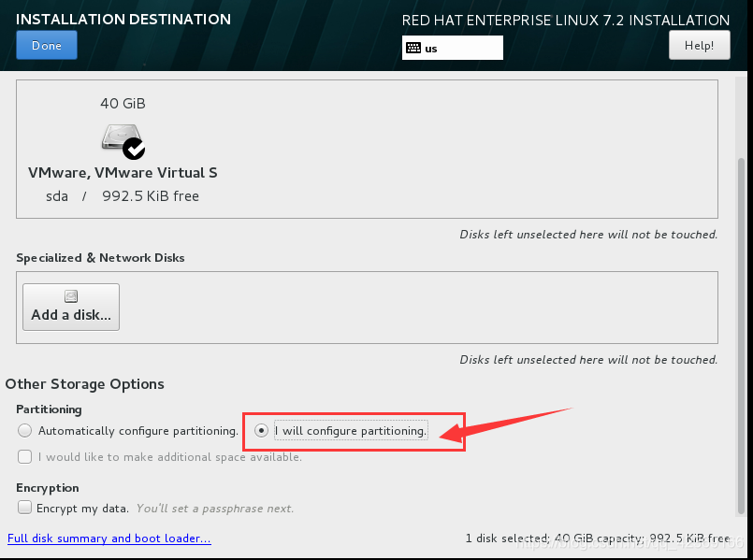Check I would like to make additional space
This screenshot has height=560, width=753.
click(x=24, y=457)
